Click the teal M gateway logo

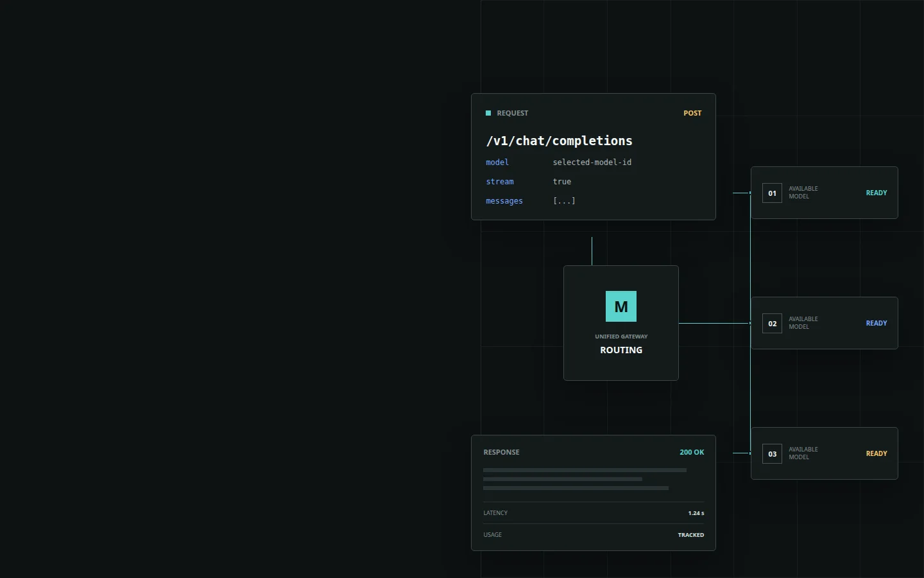pos(621,306)
